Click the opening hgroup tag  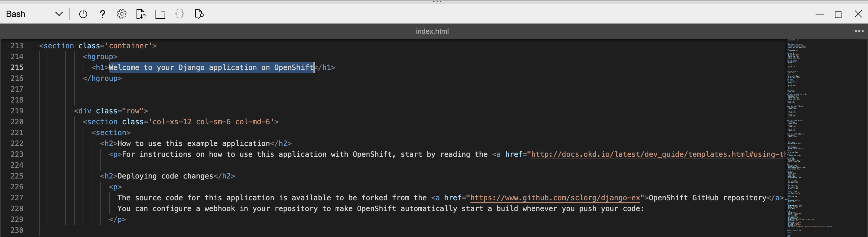click(100, 57)
